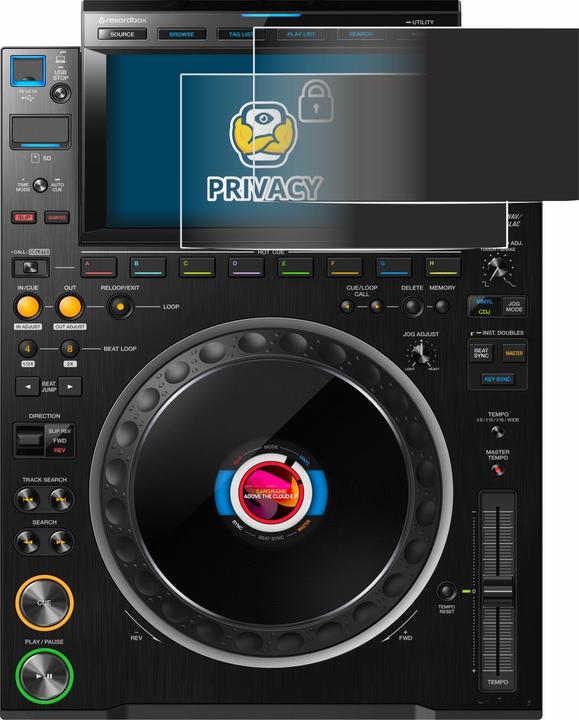Viewport: 579px width, 720px height.
Task: Beat jump backward with left arrow
Action: point(28,387)
